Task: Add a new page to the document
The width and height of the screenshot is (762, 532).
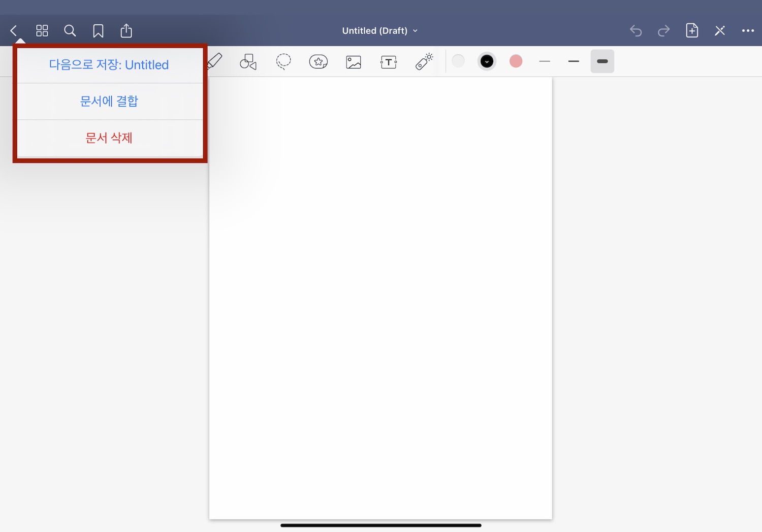Action: pyautogui.click(x=691, y=30)
